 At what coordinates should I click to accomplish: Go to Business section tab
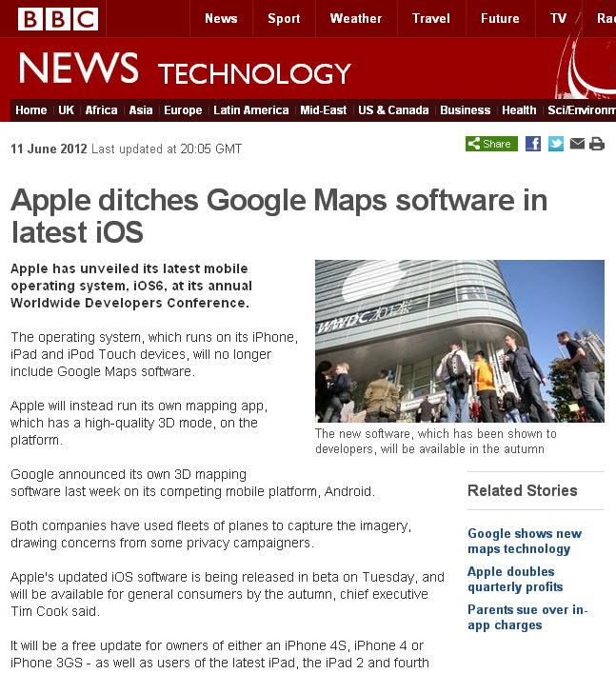[466, 110]
